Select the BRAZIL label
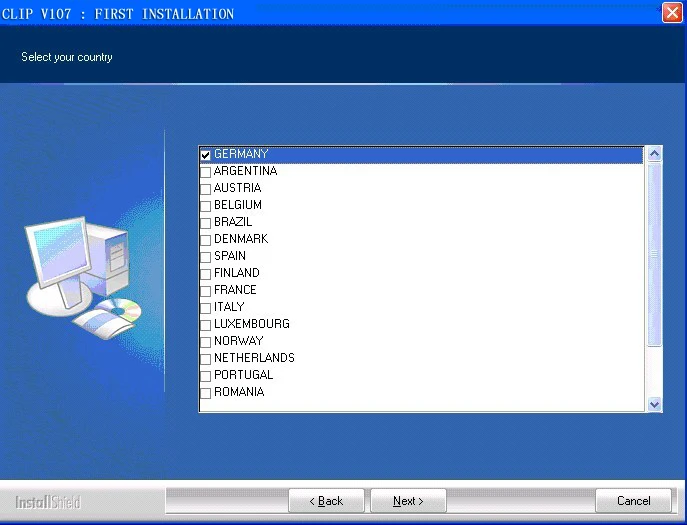Viewport: 687px width, 525px height. coord(233,222)
